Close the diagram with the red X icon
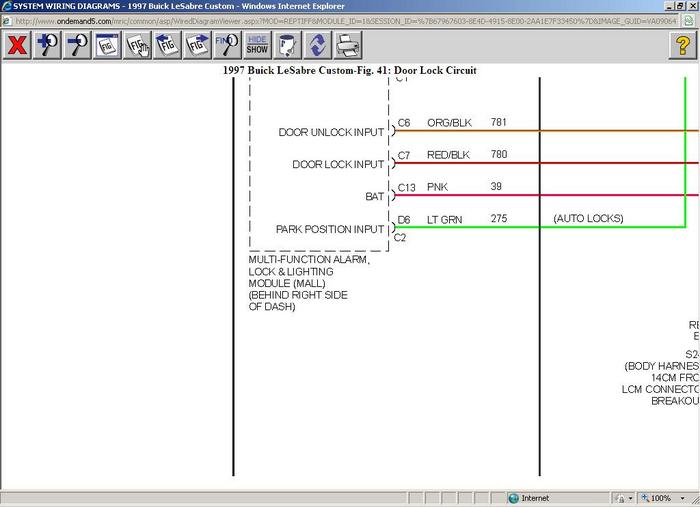This screenshot has width=700, height=507. click(17, 45)
